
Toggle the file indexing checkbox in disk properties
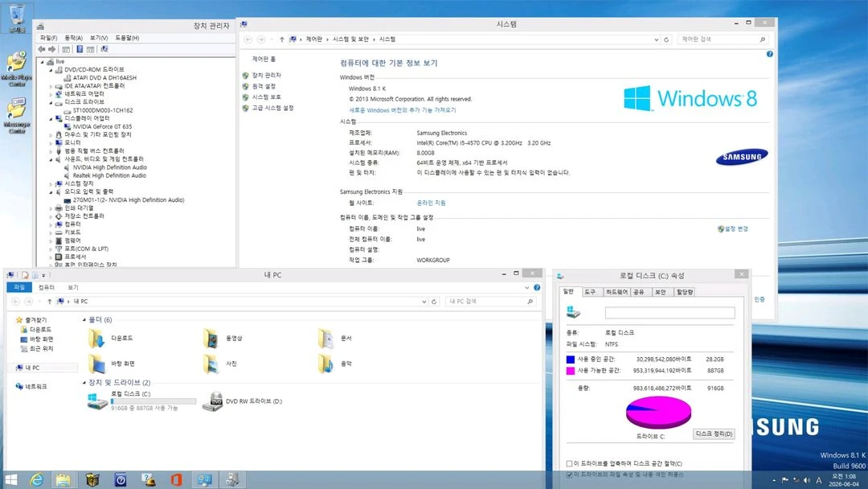[x=569, y=475]
